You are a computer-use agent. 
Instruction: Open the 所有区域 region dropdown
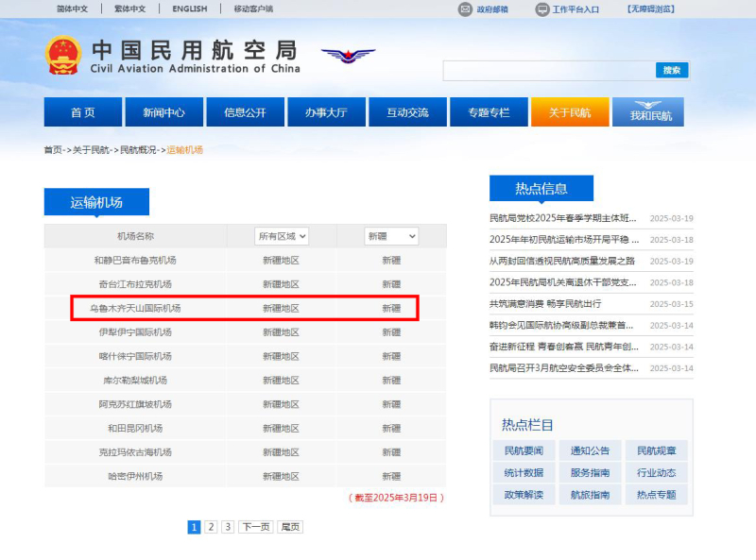tap(282, 236)
